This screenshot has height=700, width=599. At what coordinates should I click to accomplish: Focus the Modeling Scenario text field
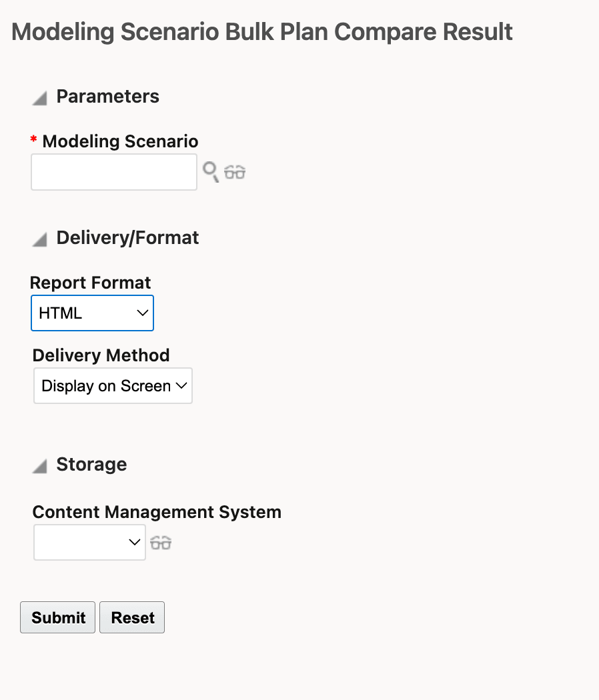tap(114, 172)
